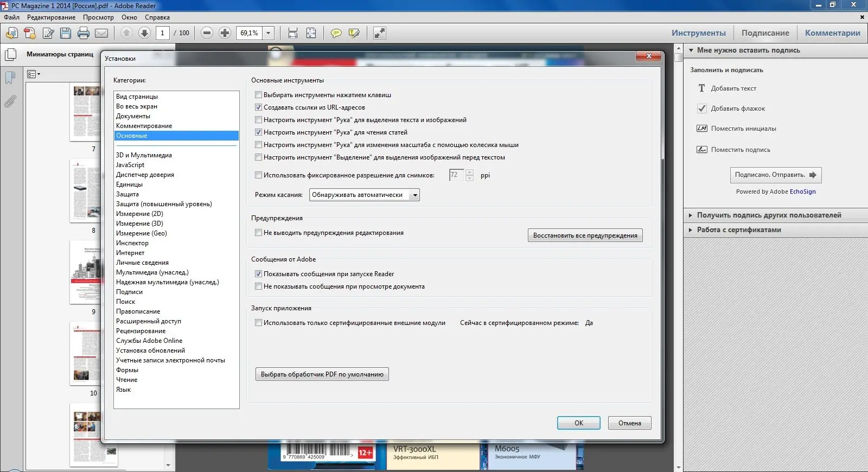Open the page thumbnails panel icon
Image resolution: width=868 pixels, height=472 pixels.
coord(10,55)
